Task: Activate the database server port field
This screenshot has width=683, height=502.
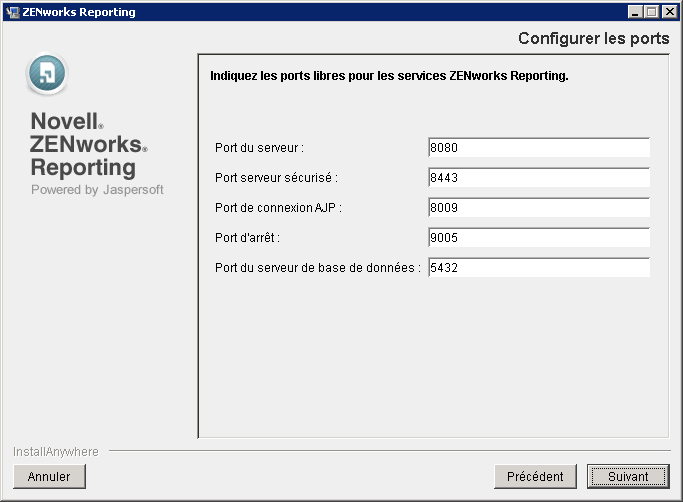Action: click(x=539, y=268)
